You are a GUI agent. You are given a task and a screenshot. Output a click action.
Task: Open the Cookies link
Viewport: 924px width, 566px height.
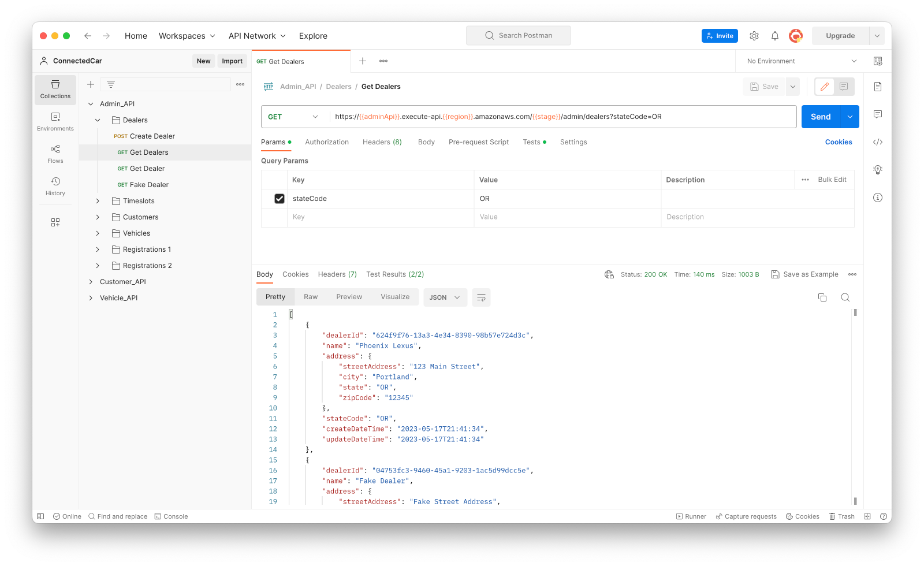pos(839,142)
